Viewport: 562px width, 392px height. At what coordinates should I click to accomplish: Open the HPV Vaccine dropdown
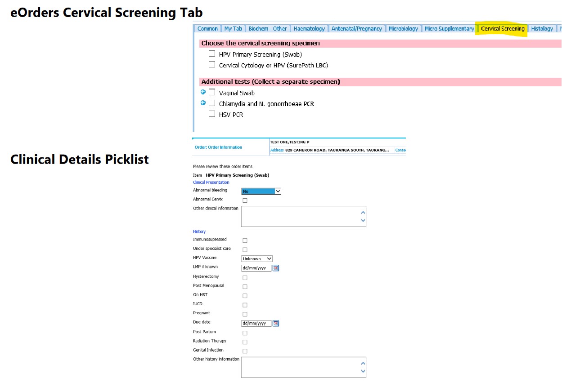coord(257,258)
